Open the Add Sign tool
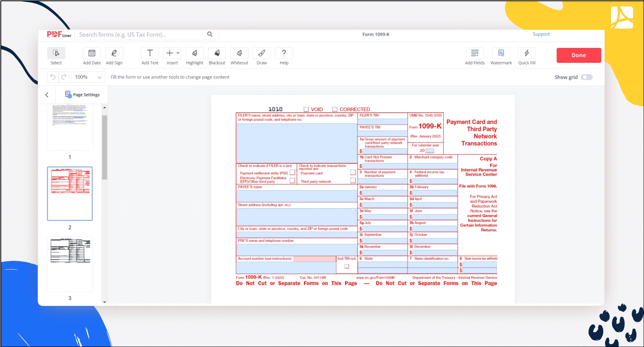Image resolution: width=644 pixels, height=347 pixels. coord(114,53)
